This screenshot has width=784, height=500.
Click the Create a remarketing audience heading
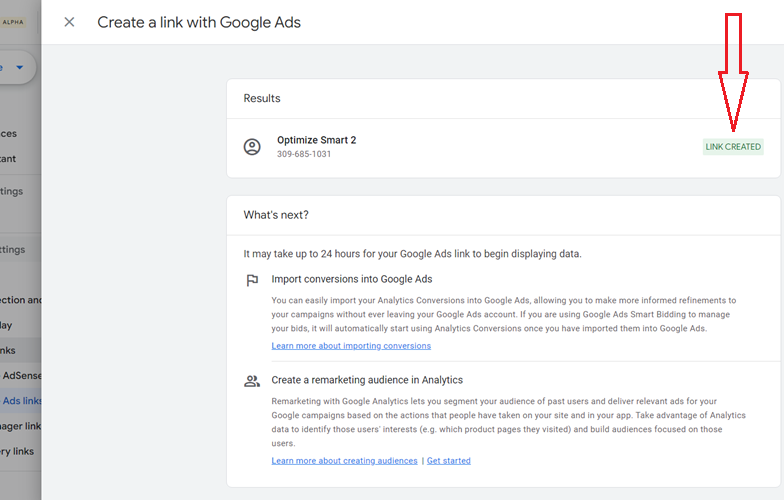pyautogui.click(x=367, y=380)
